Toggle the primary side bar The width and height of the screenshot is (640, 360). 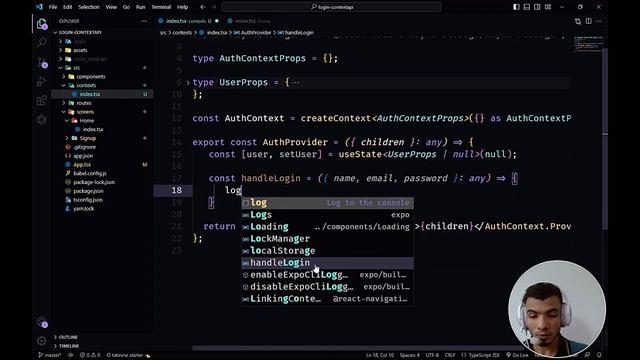516,7
